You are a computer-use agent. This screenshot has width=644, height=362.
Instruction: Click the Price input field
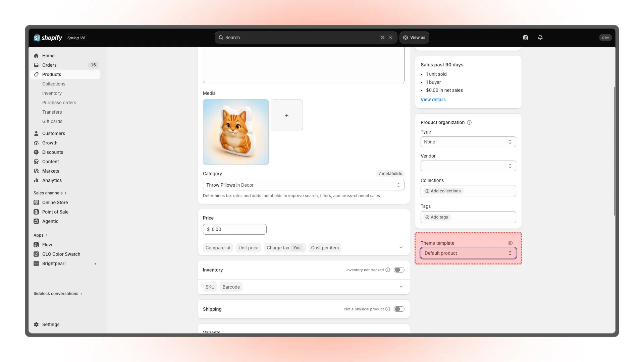click(235, 229)
